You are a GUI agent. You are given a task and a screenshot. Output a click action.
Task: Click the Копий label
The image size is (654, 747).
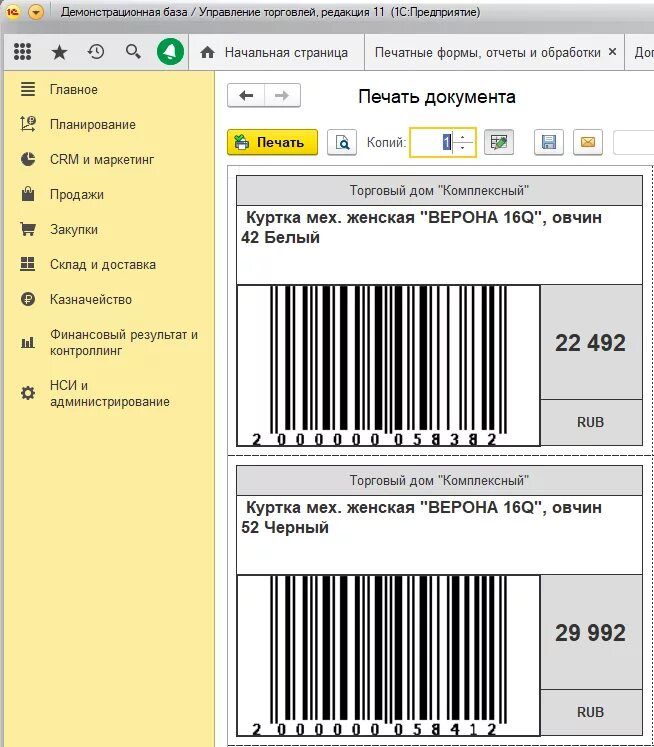point(386,142)
